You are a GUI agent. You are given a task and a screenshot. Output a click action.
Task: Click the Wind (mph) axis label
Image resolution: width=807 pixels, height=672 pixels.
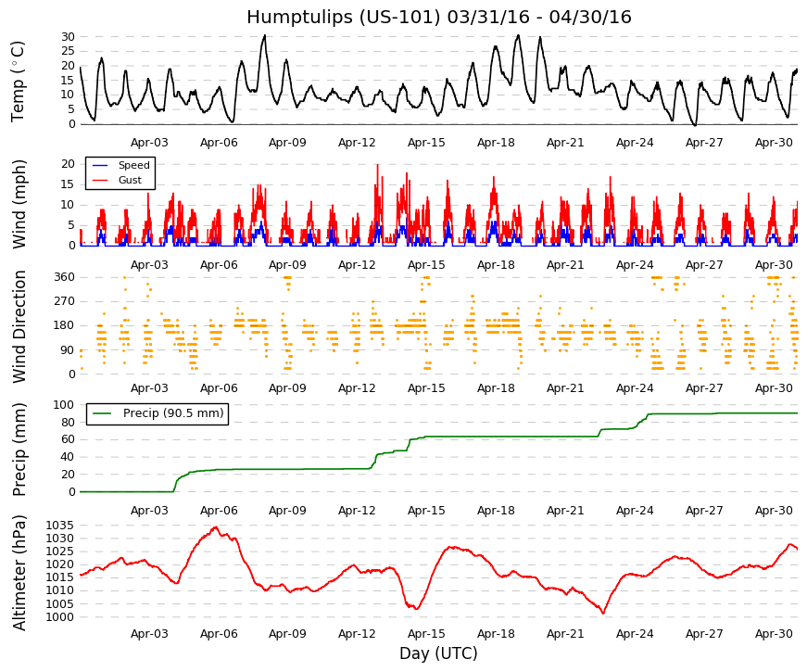tap(19, 205)
